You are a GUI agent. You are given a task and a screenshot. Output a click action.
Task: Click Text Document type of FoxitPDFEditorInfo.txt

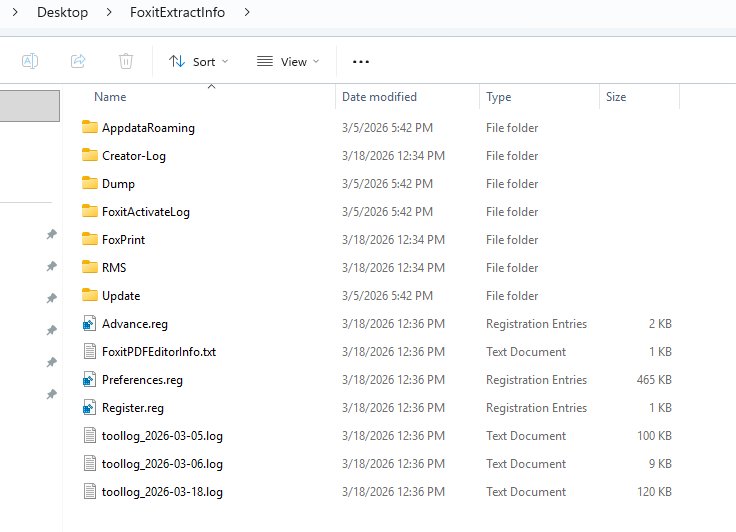526,352
